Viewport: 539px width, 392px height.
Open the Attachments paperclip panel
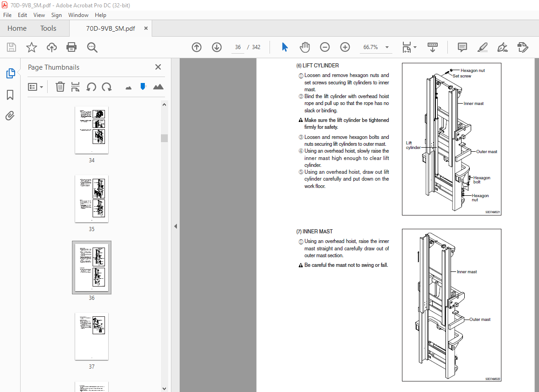coord(10,116)
